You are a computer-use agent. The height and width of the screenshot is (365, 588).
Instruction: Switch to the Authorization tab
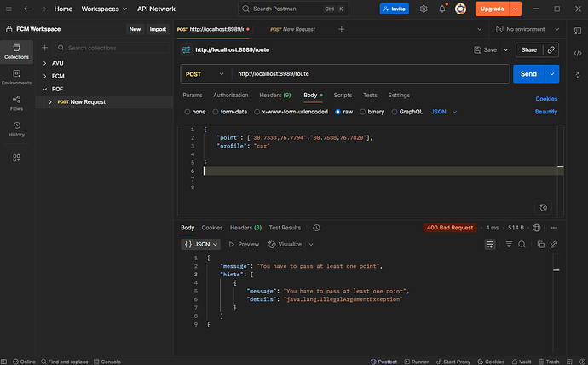click(x=230, y=95)
